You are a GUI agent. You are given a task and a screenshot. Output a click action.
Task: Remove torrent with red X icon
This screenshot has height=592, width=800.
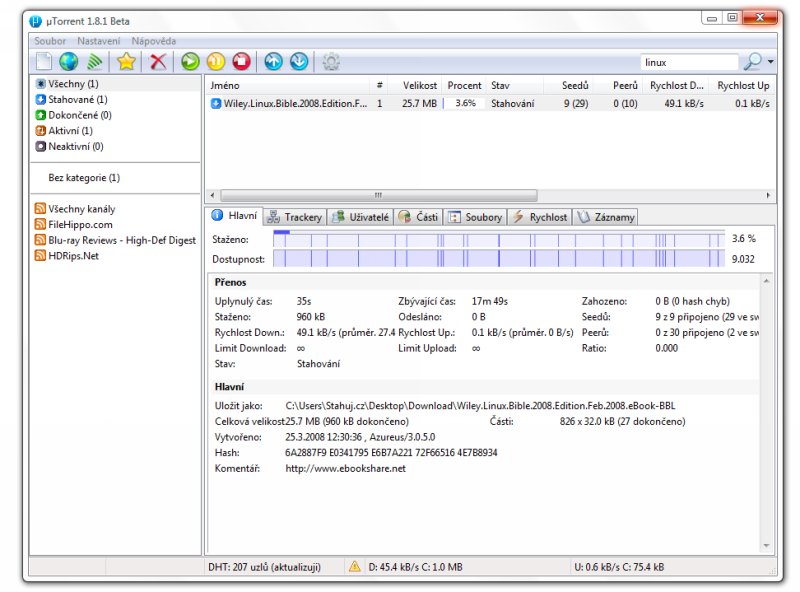pyautogui.click(x=157, y=62)
